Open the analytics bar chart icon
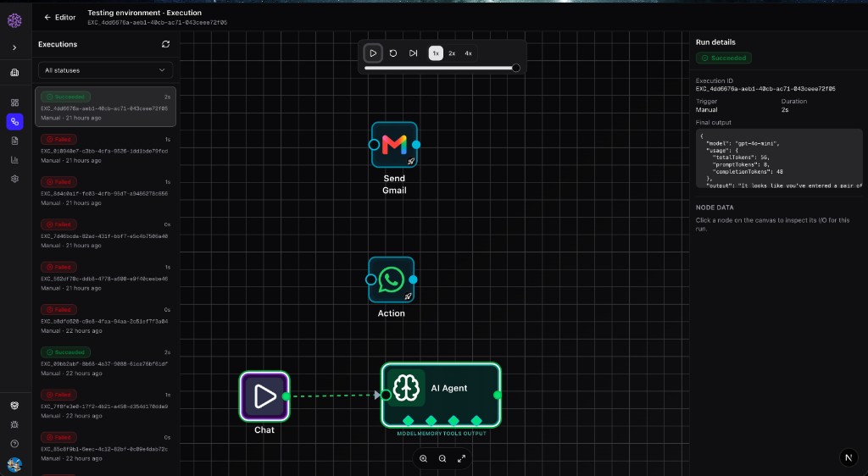 click(14, 160)
